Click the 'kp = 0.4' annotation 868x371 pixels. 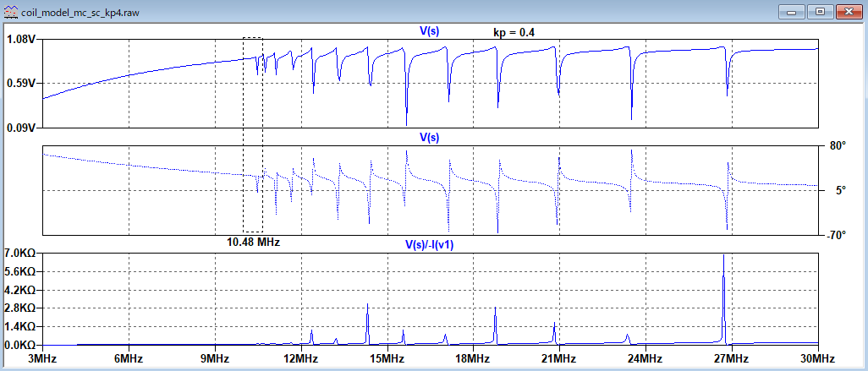(514, 33)
